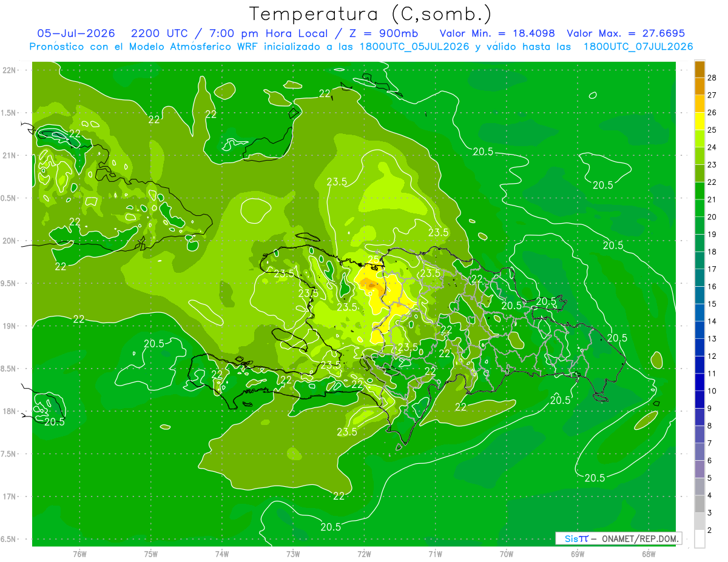The width and height of the screenshot is (728, 562).
Task: Click the "75W" longitude axis label
Action: tap(151, 554)
